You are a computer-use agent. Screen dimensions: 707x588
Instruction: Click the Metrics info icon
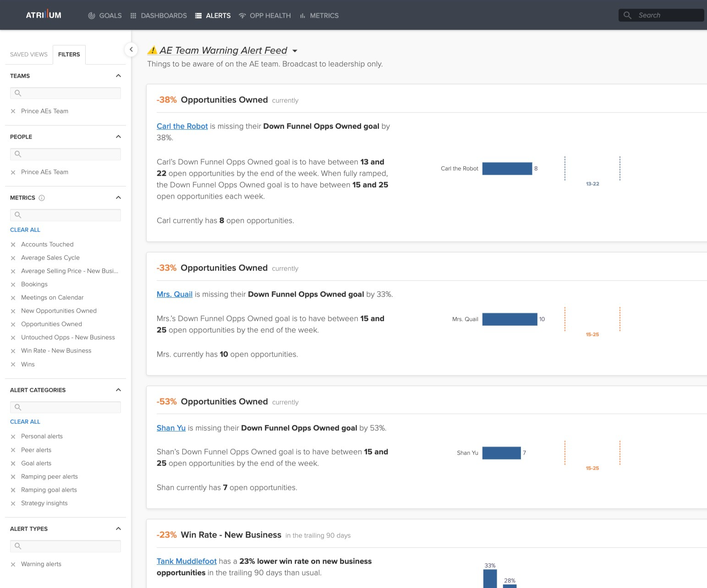[42, 198]
